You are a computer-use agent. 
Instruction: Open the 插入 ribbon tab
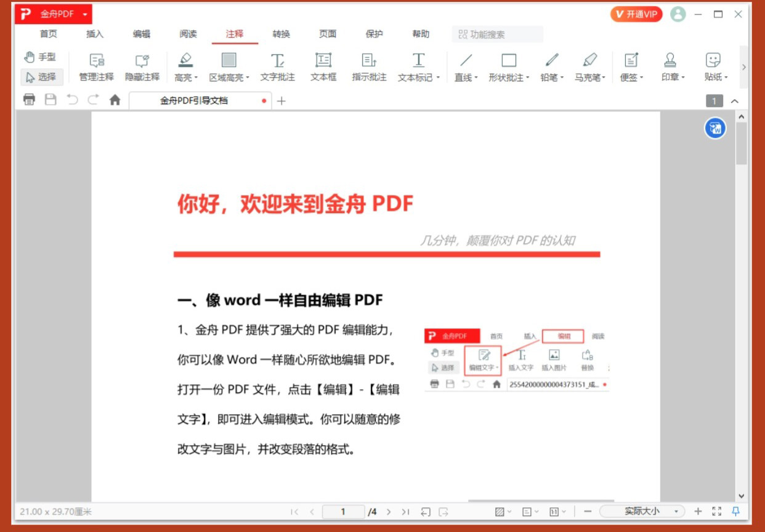tap(95, 34)
